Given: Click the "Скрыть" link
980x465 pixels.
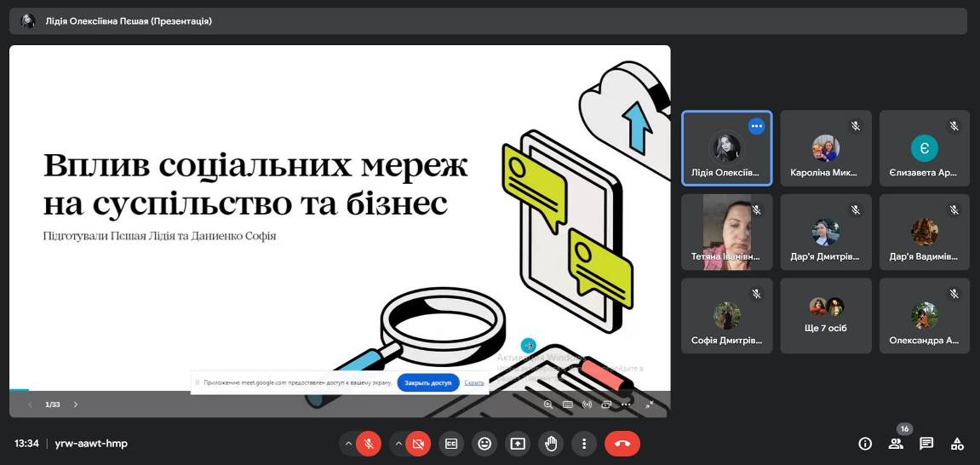Looking at the screenshot, I should [x=474, y=383].
